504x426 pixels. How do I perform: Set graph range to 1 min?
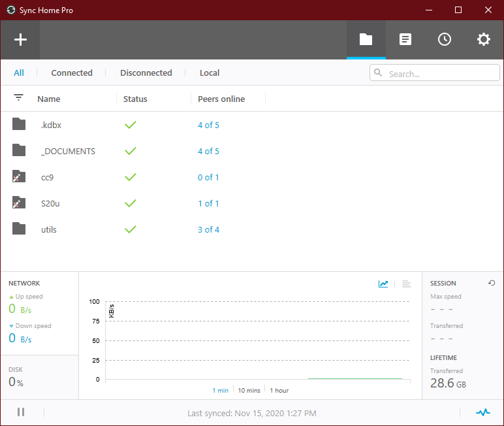pyautogui.click(x=221, y=390)
